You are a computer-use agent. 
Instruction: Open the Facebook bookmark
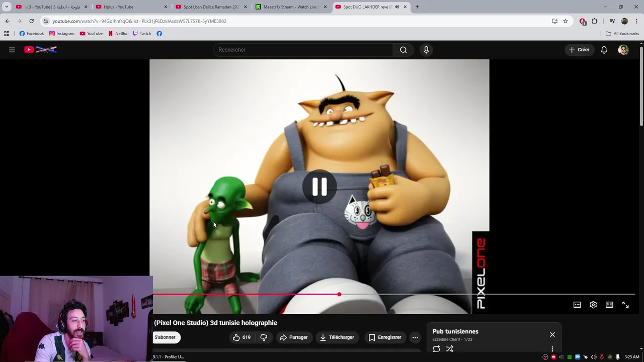pos(31,34)
